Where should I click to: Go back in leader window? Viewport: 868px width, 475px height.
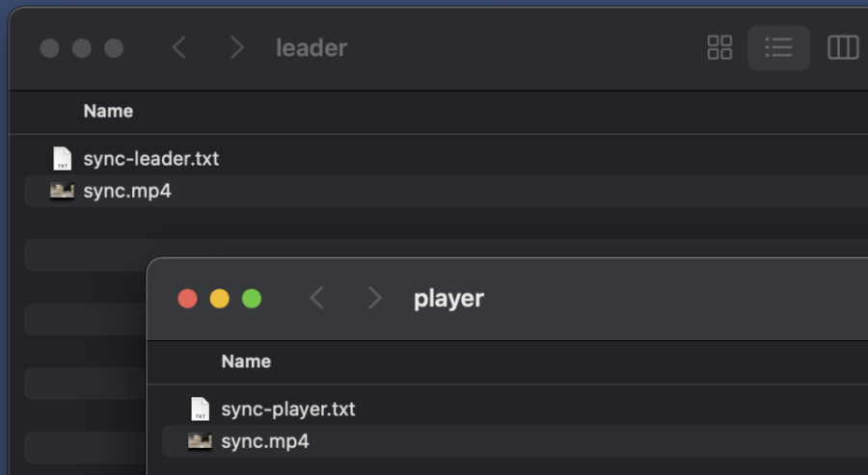point(178,48)
